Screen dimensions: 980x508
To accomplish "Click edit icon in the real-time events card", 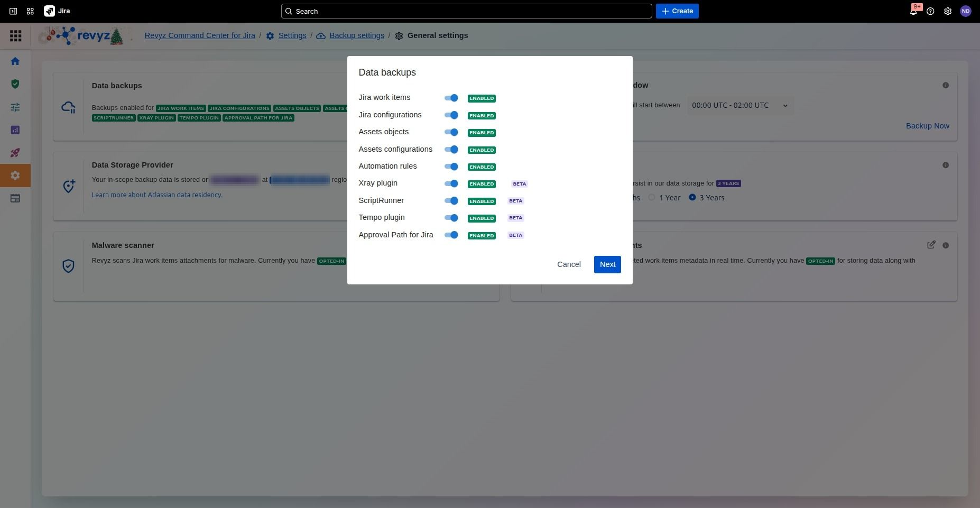I will click(931, 245).
